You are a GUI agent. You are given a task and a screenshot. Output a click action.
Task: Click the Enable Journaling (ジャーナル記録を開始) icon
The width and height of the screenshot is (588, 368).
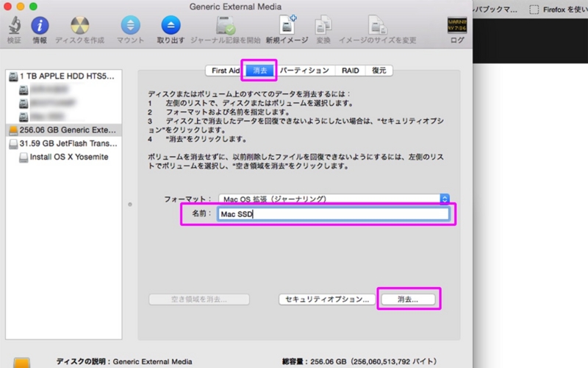tap(225, 26)
